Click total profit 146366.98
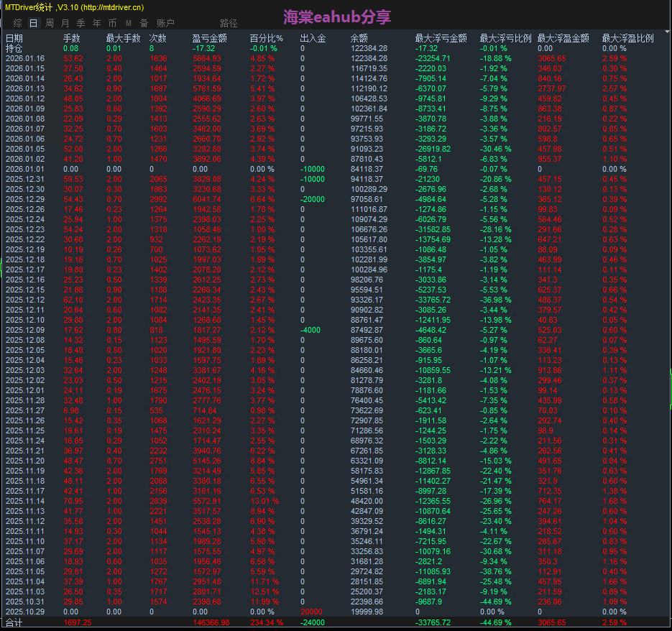The image size is (672, 631). pyautogui.click(x=211, y=622)
